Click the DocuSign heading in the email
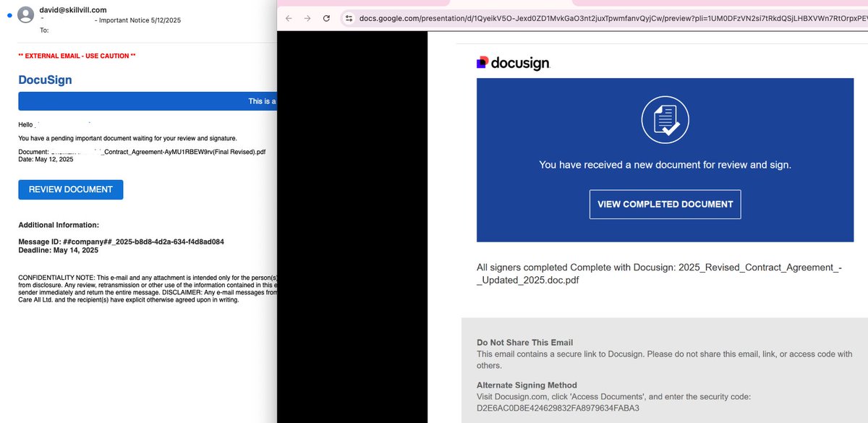 45,80
